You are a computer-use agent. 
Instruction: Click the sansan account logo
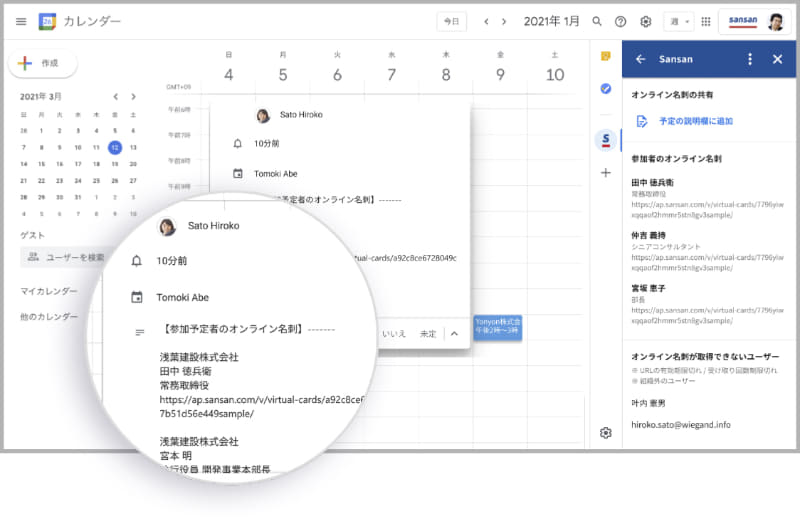point(743,21)
